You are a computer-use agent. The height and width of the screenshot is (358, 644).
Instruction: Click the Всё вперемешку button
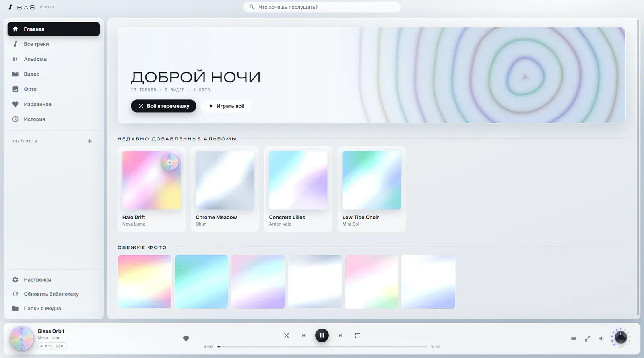tap(163, 106)
